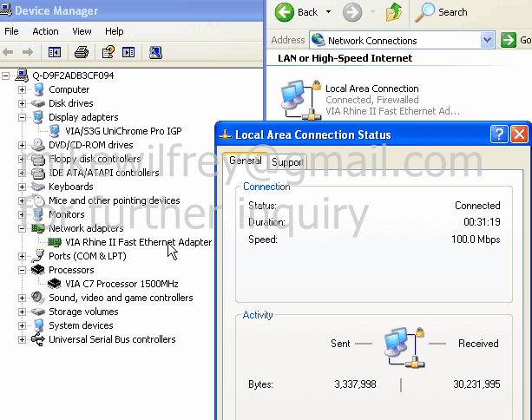The height and width of the screenshot is (420, 532).
Task: Select the General tab
Action: point(246,161)
